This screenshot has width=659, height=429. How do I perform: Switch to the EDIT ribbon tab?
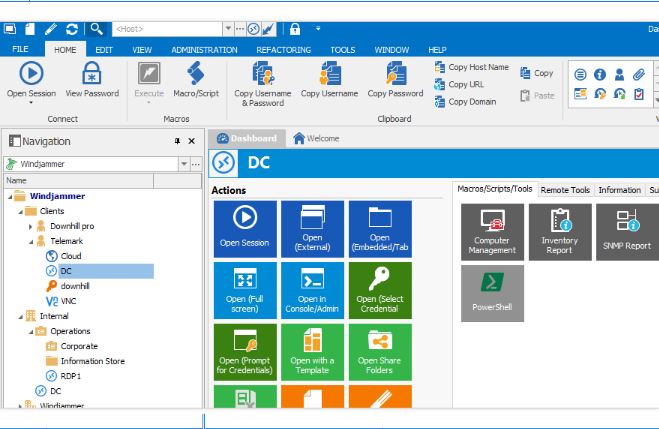(104, 50)
